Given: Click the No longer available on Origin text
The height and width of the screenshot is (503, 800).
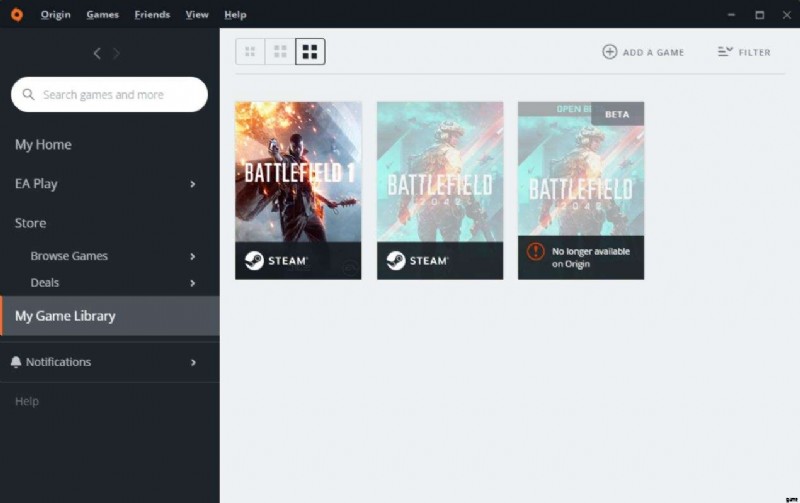Looking at the screenshot, I should tap(591, 258).
